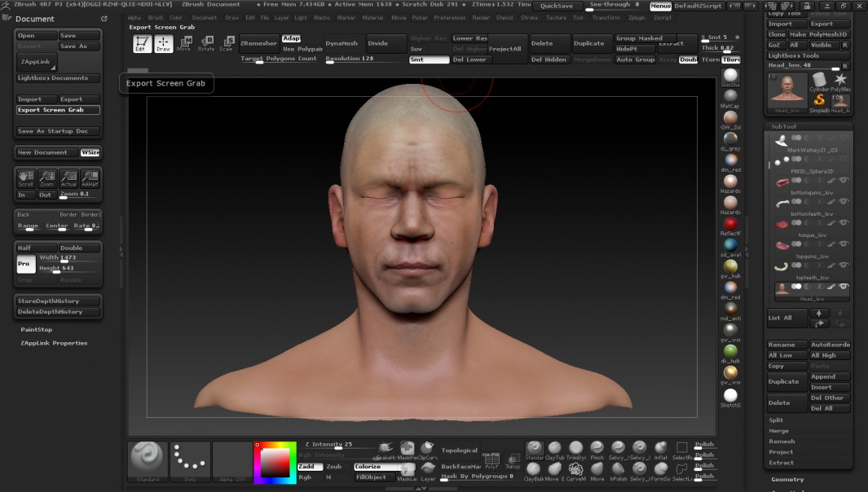Toggle the Pro proportional constraint

pyautogui.click(x=26, y=263)
